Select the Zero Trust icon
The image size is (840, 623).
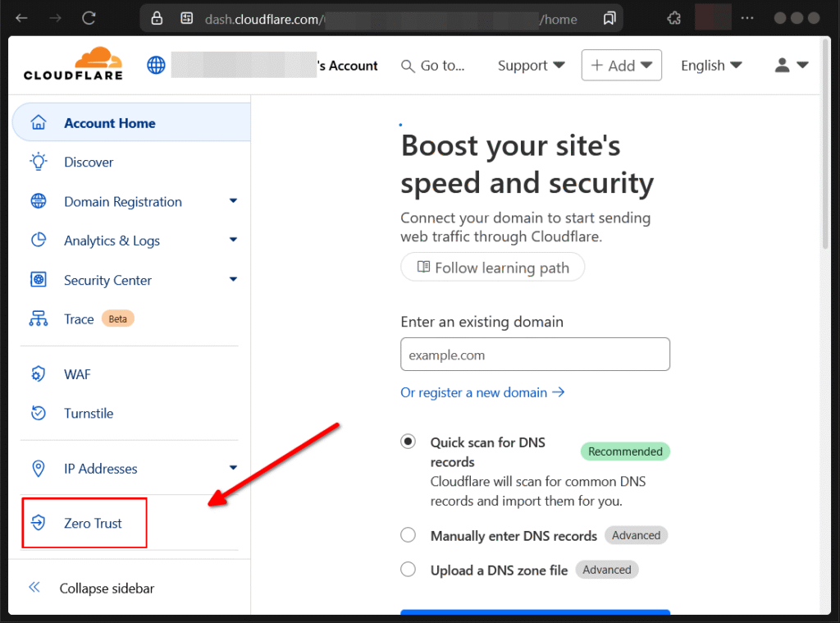[38, 522]
